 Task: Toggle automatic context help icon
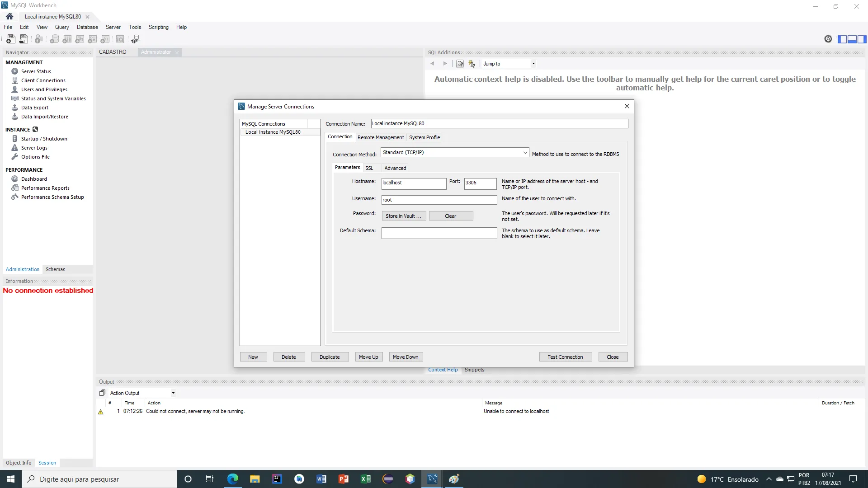click(472, 64)
